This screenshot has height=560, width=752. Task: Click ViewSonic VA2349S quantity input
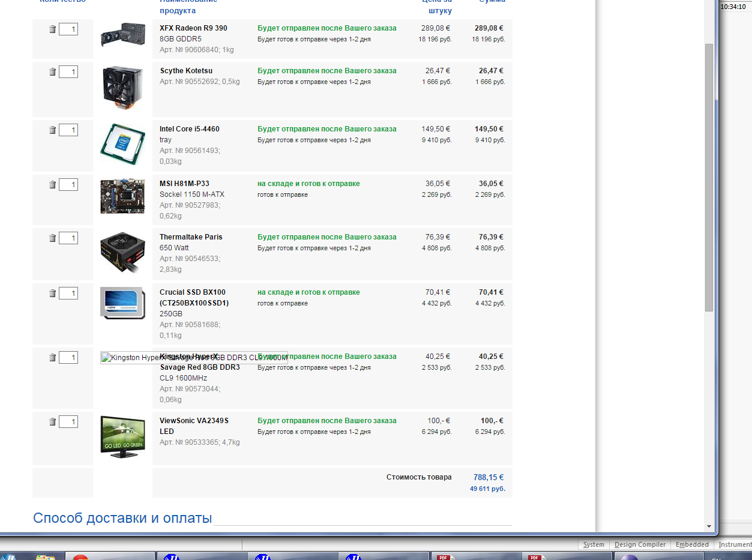[68, 422]
